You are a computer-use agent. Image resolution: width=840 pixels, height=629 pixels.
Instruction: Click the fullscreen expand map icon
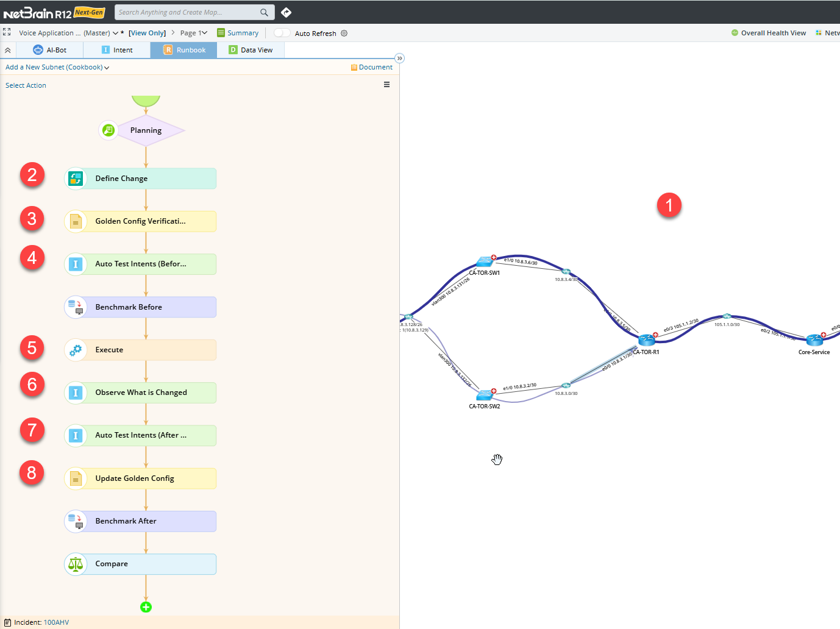coord(7,32)
